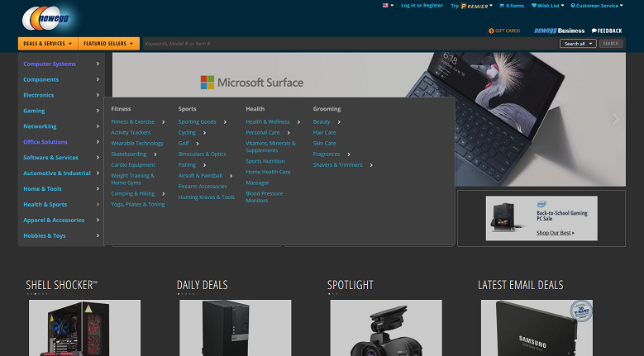Open Blood Pressure Monitors link
644x356 pixels.
coord(264,197)
